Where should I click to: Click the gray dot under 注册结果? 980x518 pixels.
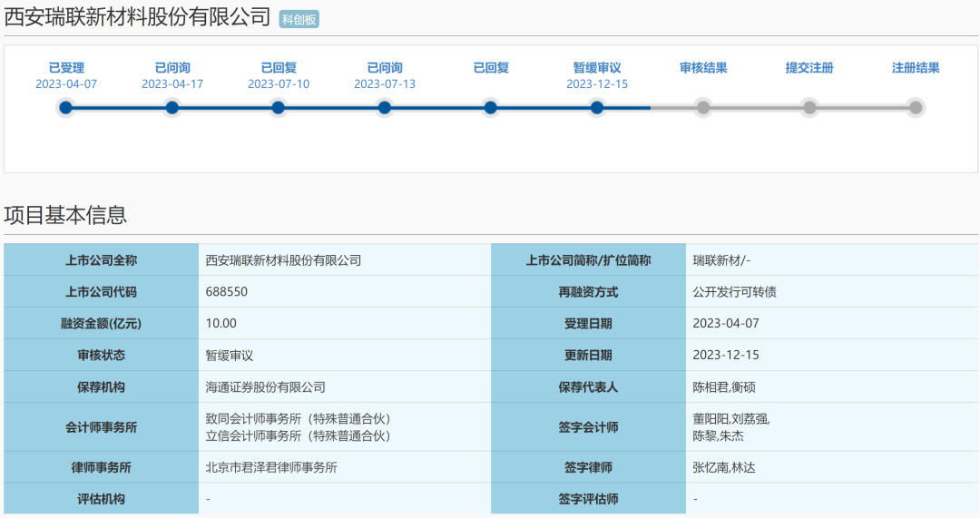coord(916,108)
